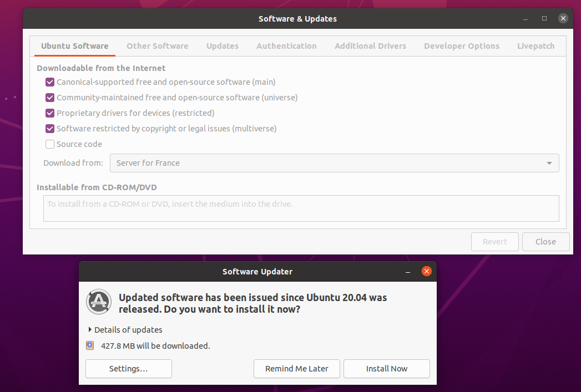Screen dimensions: 581x392
Task: Close the Software & Updates window via titlebar
Action: pyautogui.click(x=563, y=18)
